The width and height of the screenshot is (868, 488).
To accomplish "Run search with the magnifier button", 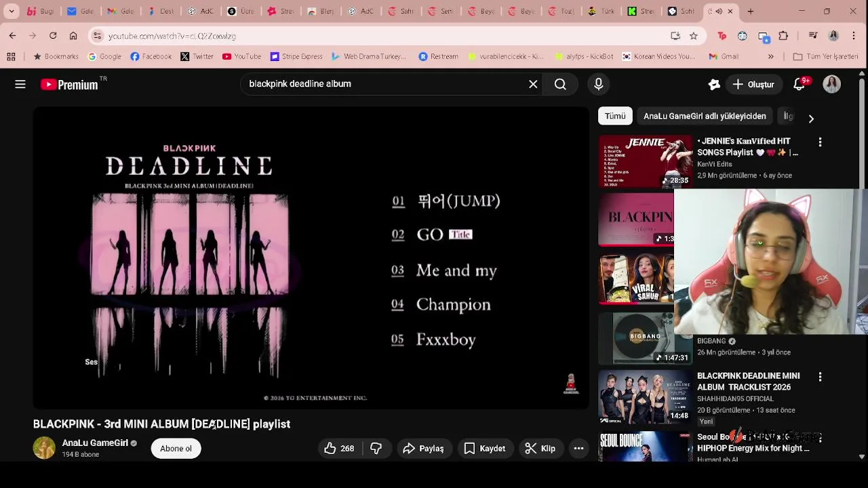I will pyautogui.click(x=560, y=84).
